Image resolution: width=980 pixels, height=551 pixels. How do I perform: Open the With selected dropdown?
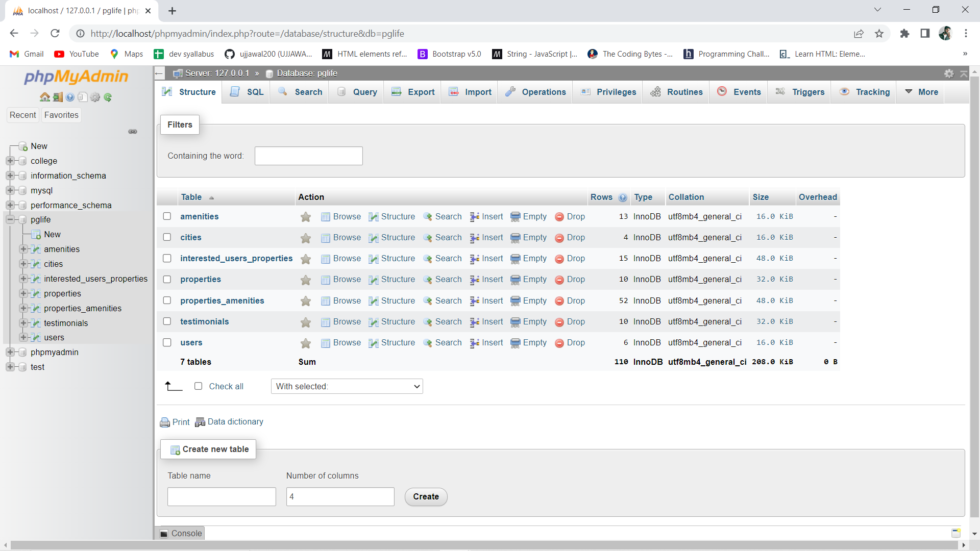tap(347, 386)
